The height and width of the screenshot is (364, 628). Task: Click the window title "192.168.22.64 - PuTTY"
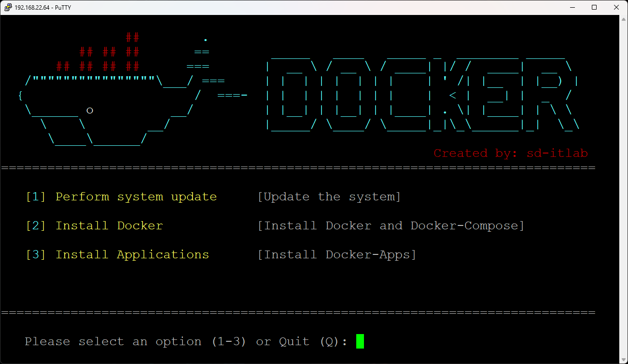click(x=43, y=7)
